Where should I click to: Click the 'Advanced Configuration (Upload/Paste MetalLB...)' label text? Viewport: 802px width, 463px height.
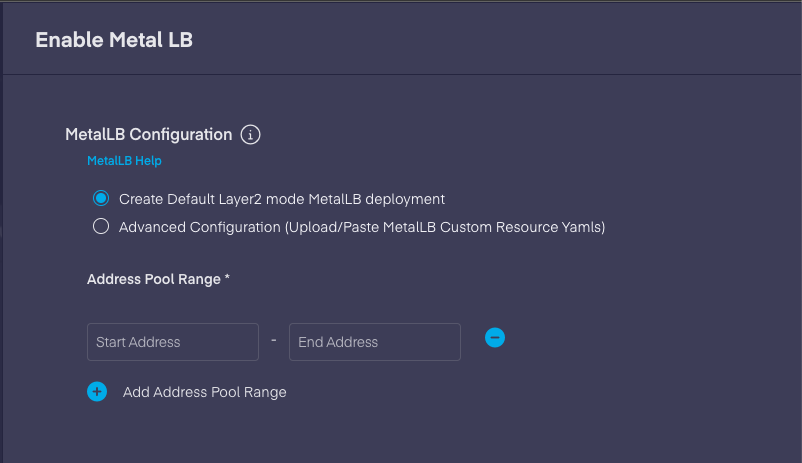pyautogui.click(x=362, y=227)
